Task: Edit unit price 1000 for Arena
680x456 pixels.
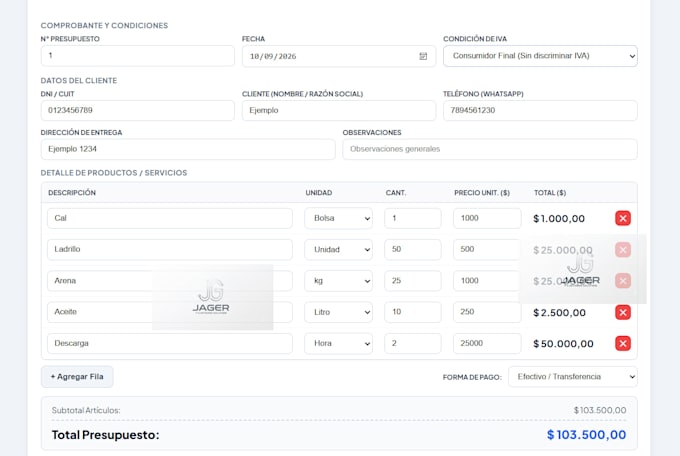Action: pos(487,281)
